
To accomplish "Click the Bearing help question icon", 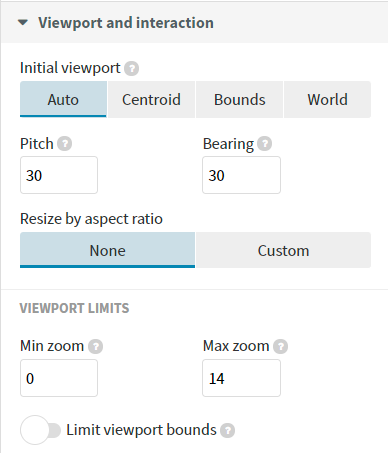I will click(264, 144).
